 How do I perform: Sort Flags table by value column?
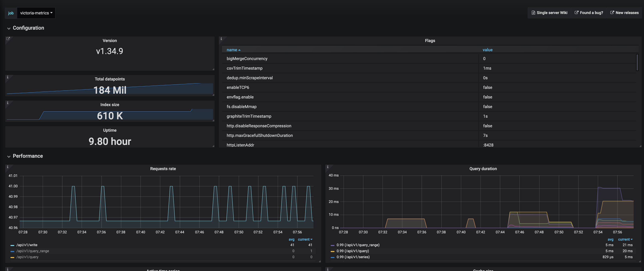487,50
